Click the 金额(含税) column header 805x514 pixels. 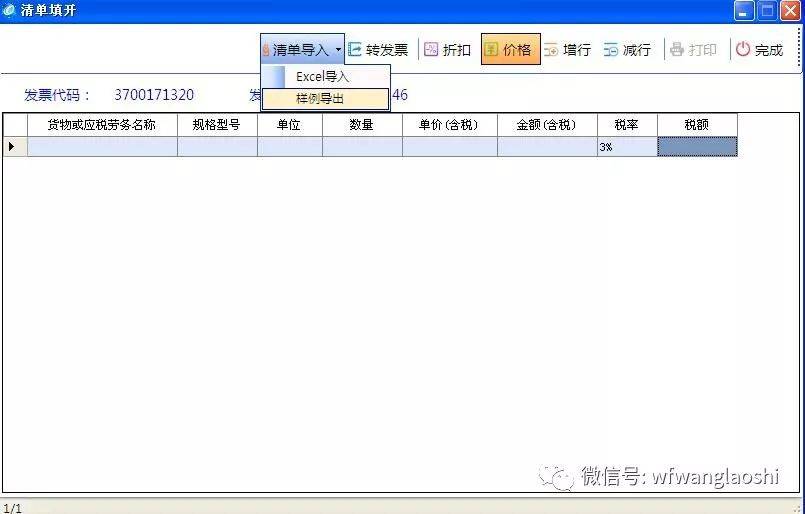point(547,125)
